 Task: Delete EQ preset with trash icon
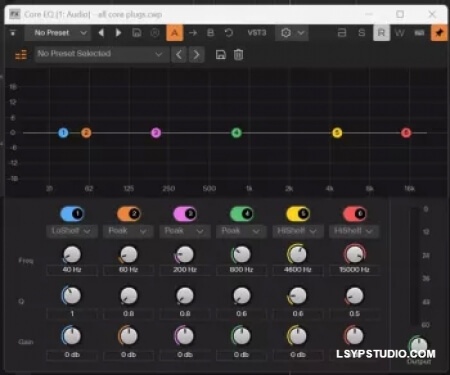coord(238,54)
